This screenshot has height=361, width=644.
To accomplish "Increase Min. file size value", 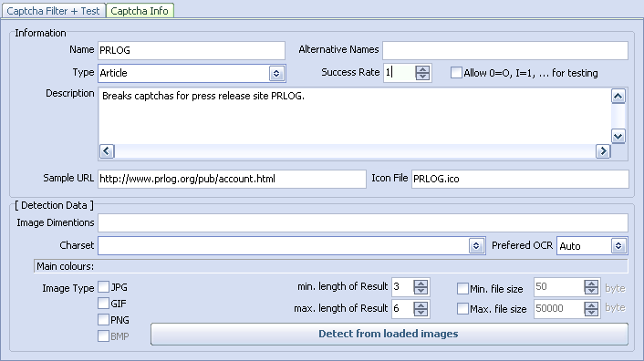I will click(x=591, y=283).
